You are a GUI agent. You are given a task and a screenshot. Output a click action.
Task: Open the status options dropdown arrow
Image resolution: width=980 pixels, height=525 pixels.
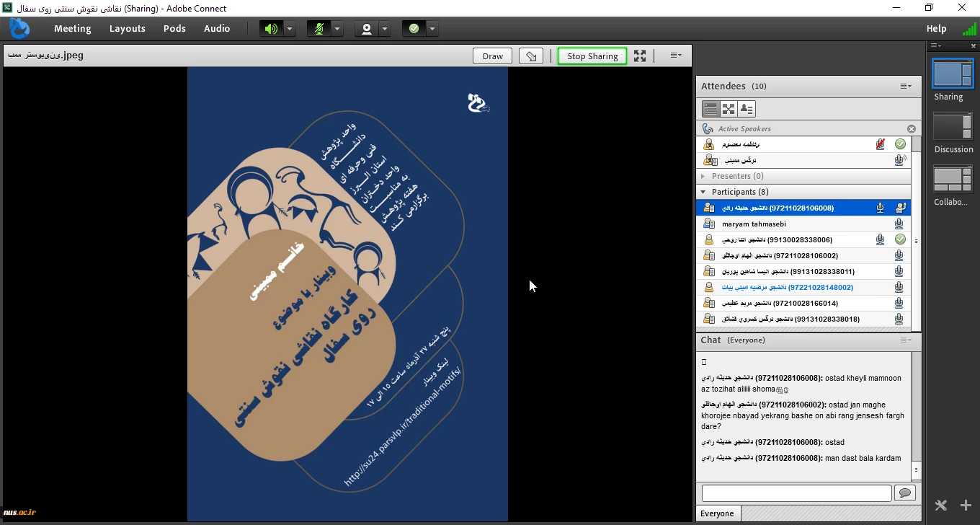tap(432, 29)
